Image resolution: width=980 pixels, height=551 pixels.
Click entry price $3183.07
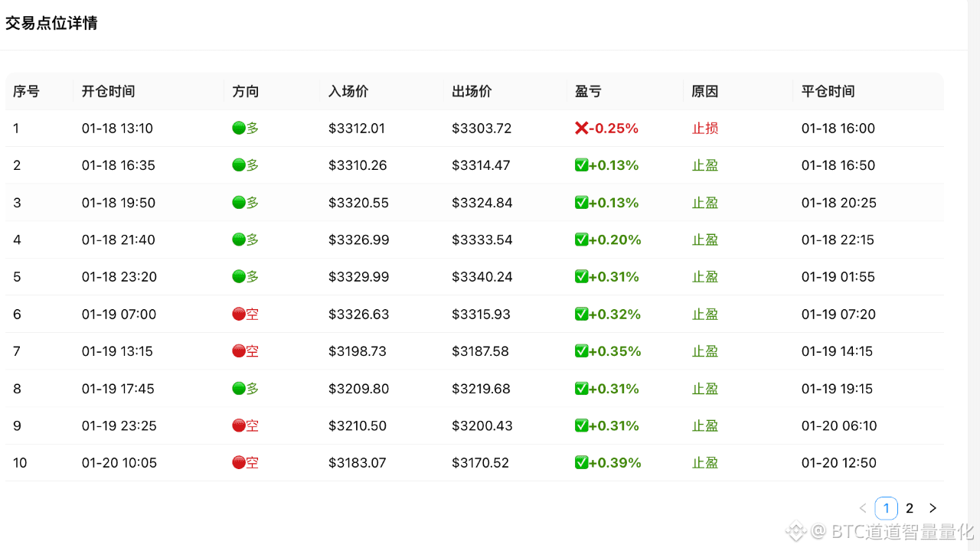pos(358,463)
